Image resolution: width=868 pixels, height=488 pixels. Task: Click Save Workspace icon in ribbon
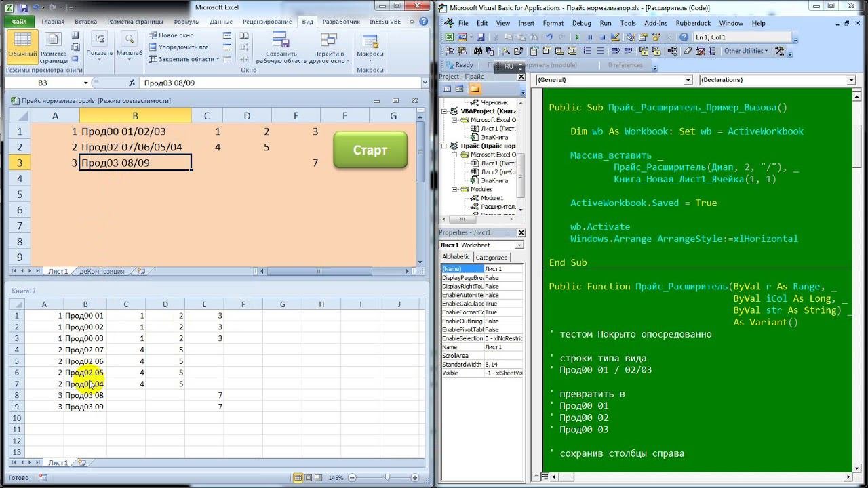pyautogui.click(x=281, y=39)
